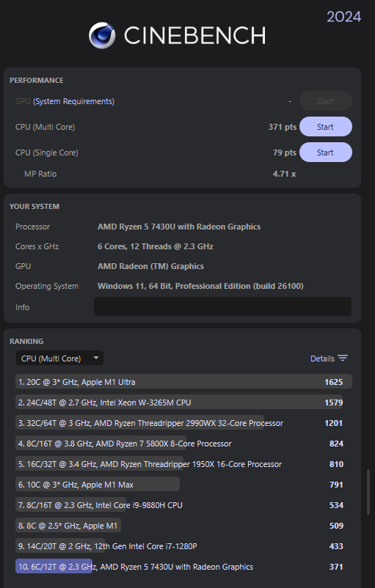Screen dimensions: 375x588
Task: Click the disabled GPU Start button
Action: (x=325, y=101)
